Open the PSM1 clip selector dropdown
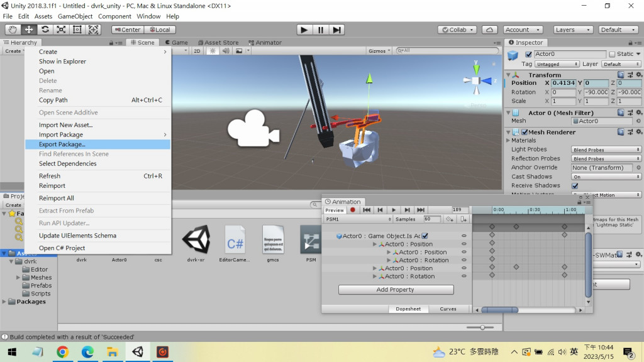The height and width of the screenshot is (362, 644). click(x=358, y=219)
